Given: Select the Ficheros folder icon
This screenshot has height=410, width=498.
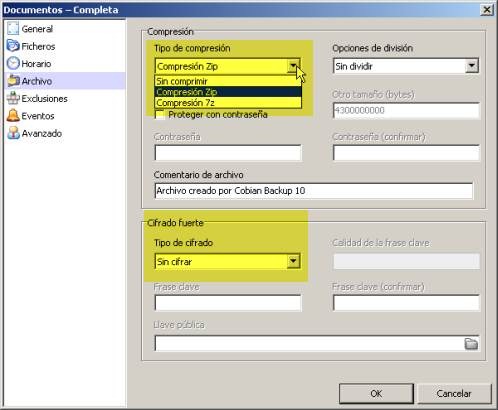Looking at the screenshot, I should (x=13, y=46).
